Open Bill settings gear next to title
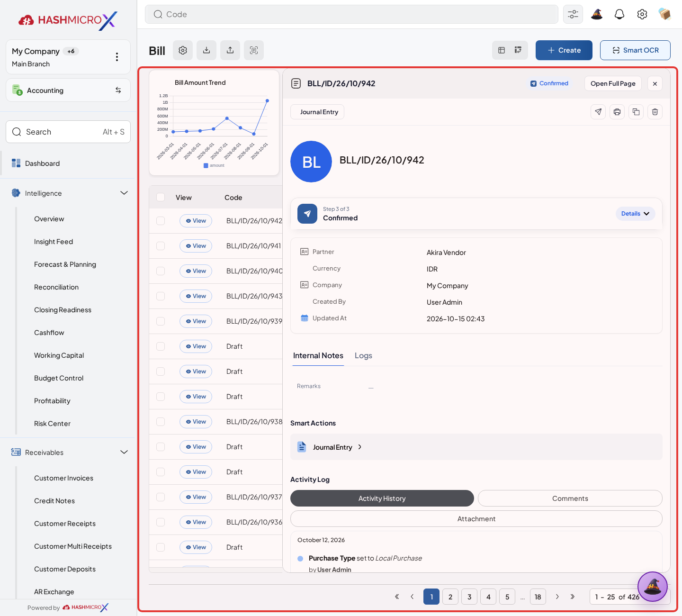 tap(183, 50)
